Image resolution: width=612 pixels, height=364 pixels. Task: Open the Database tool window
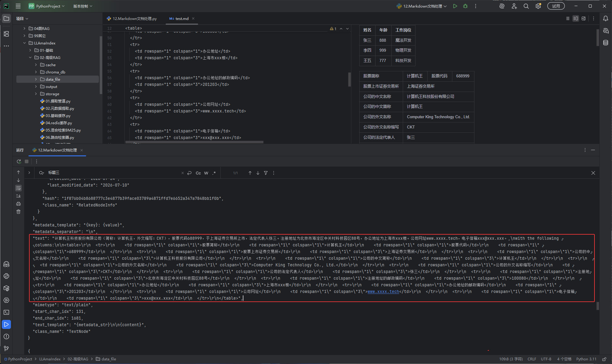pos(606,43)
